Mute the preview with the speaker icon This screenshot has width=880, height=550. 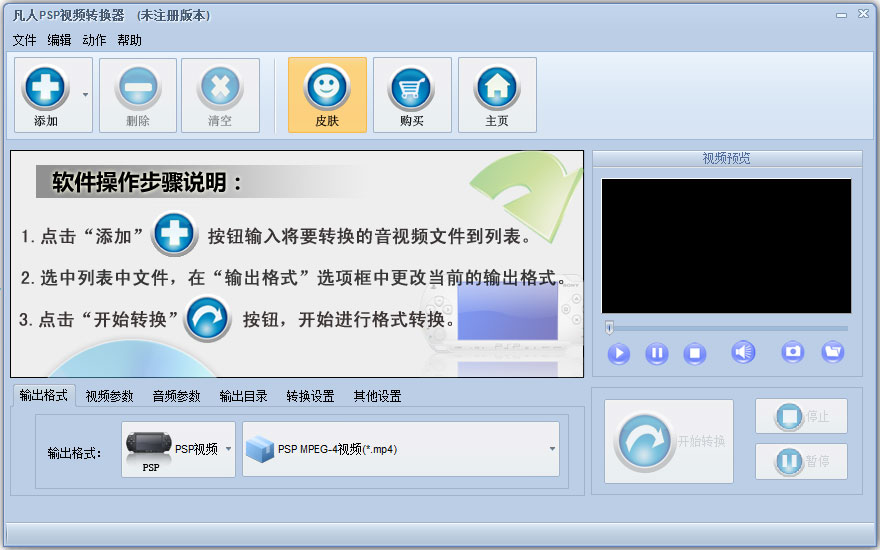[743, 352]
